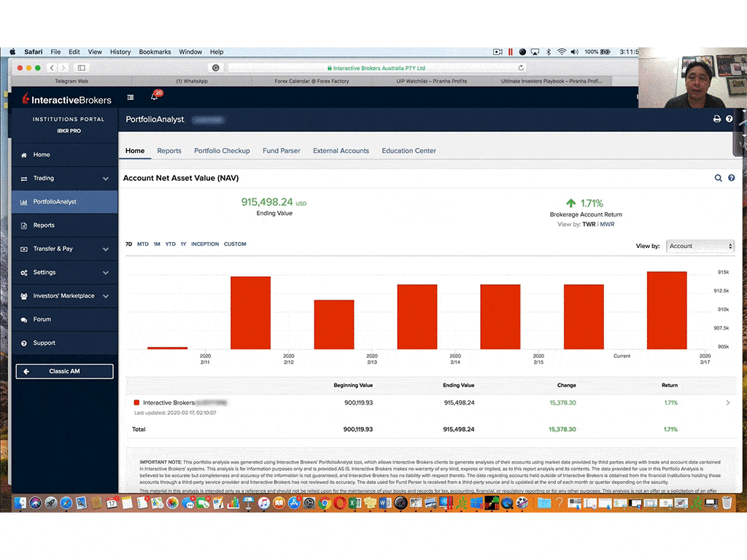Switch return view to MWR
Viewport: 747px width, 560px height.
607,225
